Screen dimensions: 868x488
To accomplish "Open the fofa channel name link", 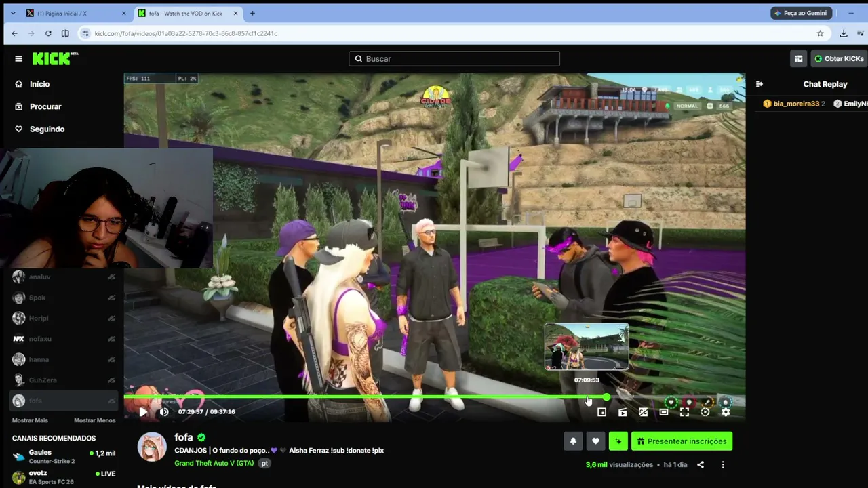I will [184, 437].
